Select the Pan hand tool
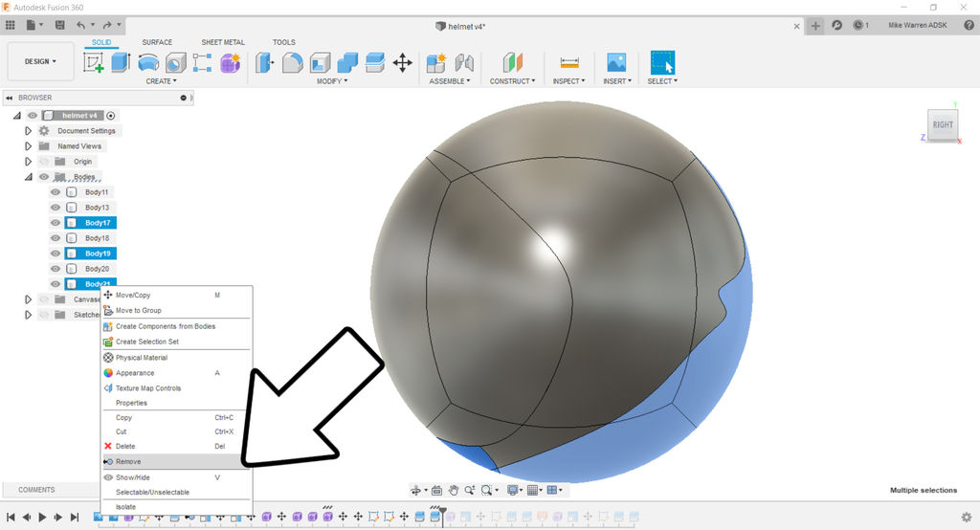The width and height of the screenshot is (980, 530). [453, 490]
